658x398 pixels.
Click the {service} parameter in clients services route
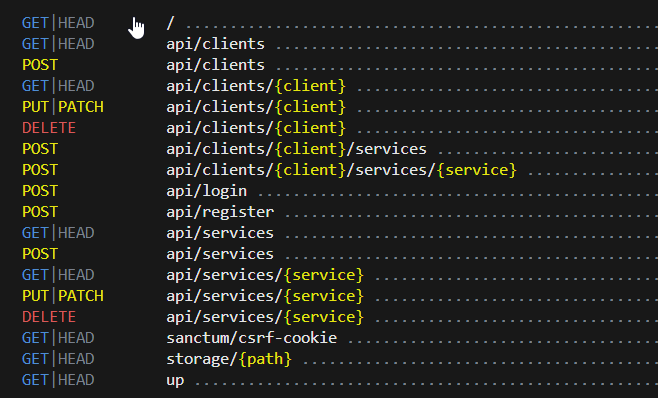(476, 170)
